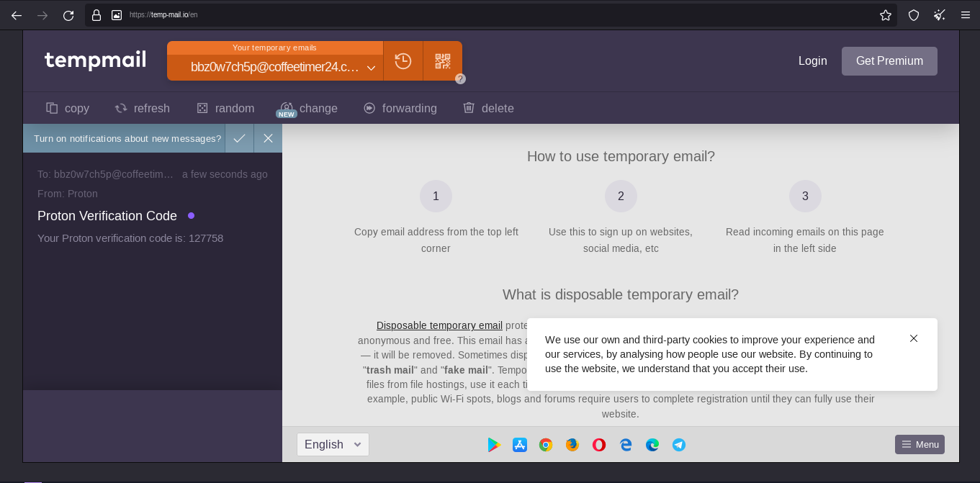
Task: Open the Proton Verification Code message
Action: 107,216
